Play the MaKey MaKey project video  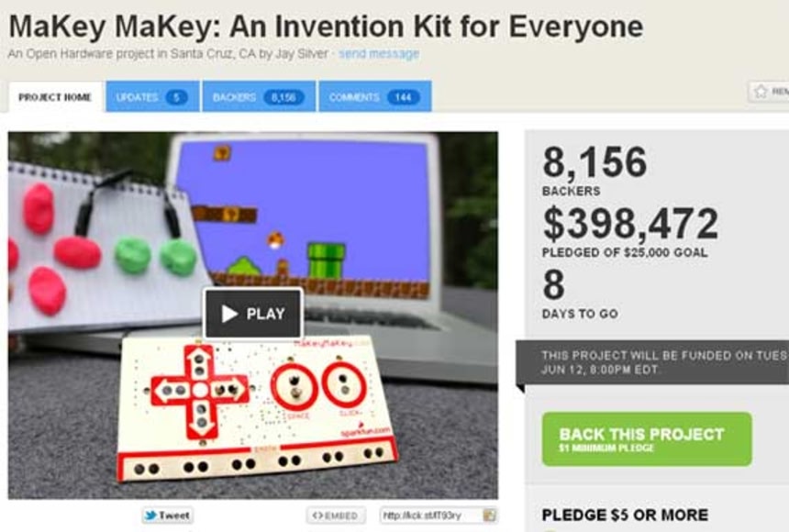coord(253,314)
